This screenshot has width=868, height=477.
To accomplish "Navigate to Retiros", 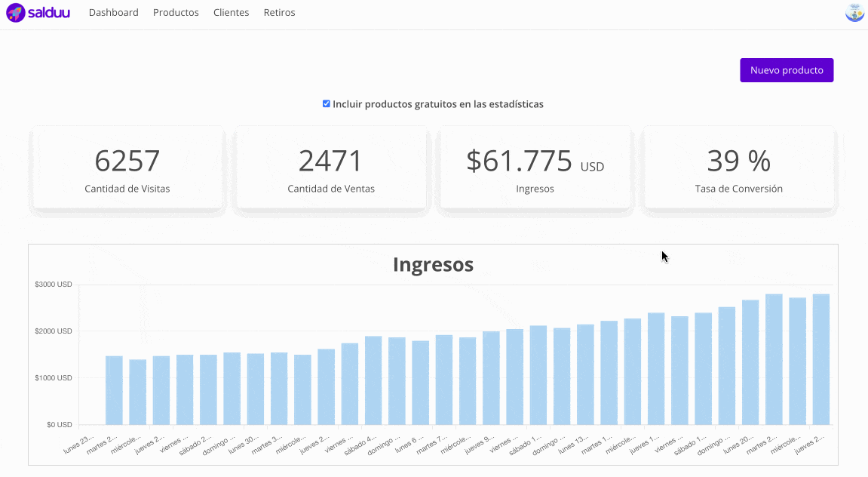I will [279, 12].
